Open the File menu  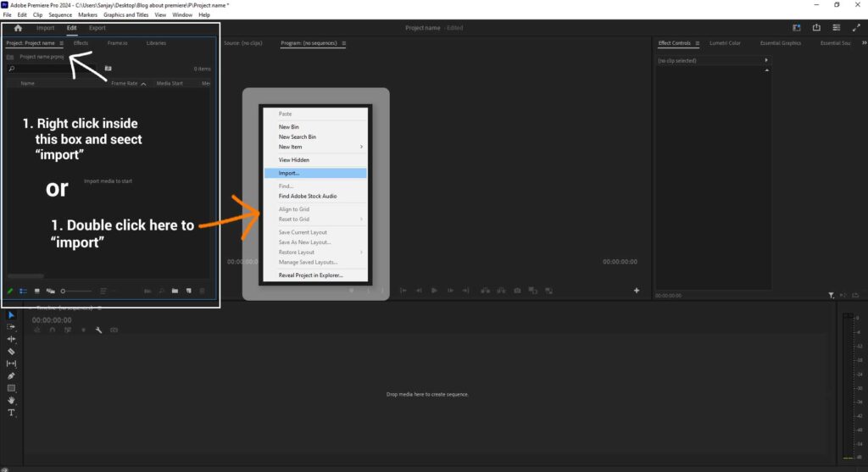[x=7, y=15]
